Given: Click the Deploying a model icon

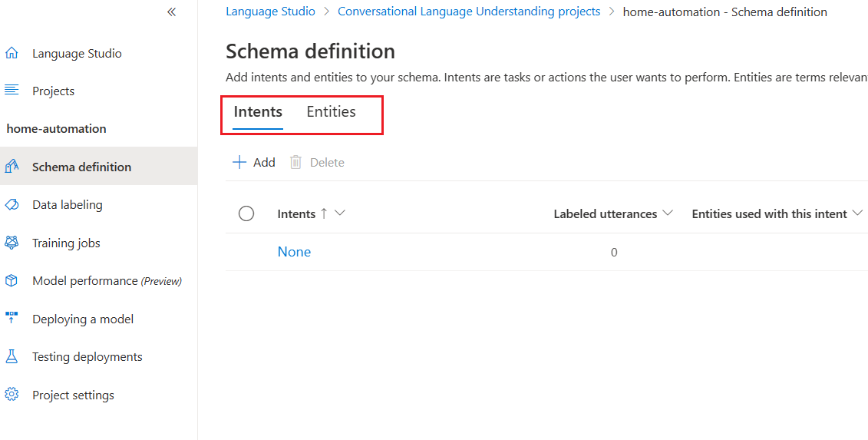Looking at the screenshot, I should click(12, 319).
